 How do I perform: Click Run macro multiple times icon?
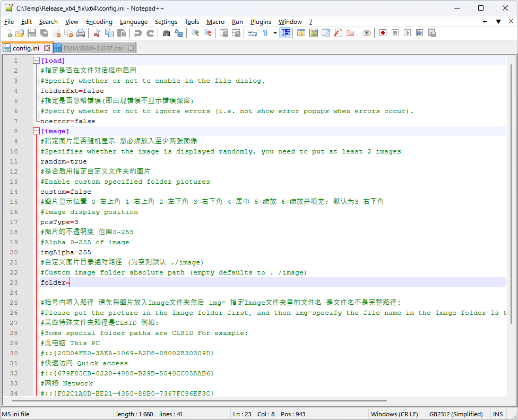click(420, 33)
